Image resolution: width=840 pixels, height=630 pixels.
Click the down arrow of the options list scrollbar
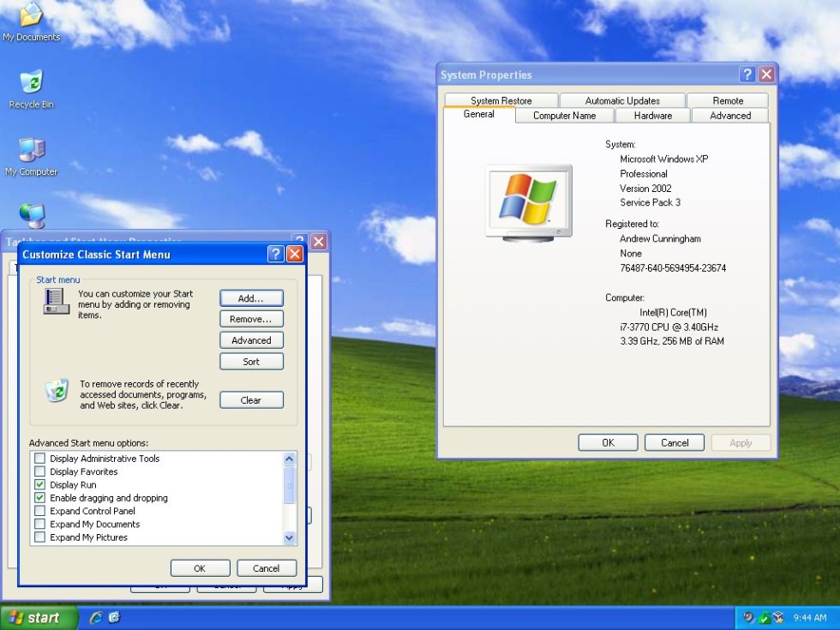[289, 537]
